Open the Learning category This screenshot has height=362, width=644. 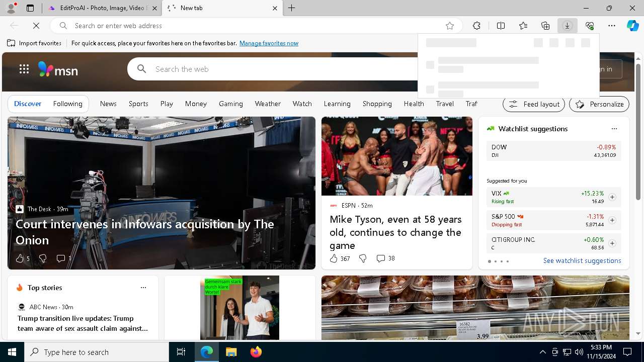coord(337,104)
